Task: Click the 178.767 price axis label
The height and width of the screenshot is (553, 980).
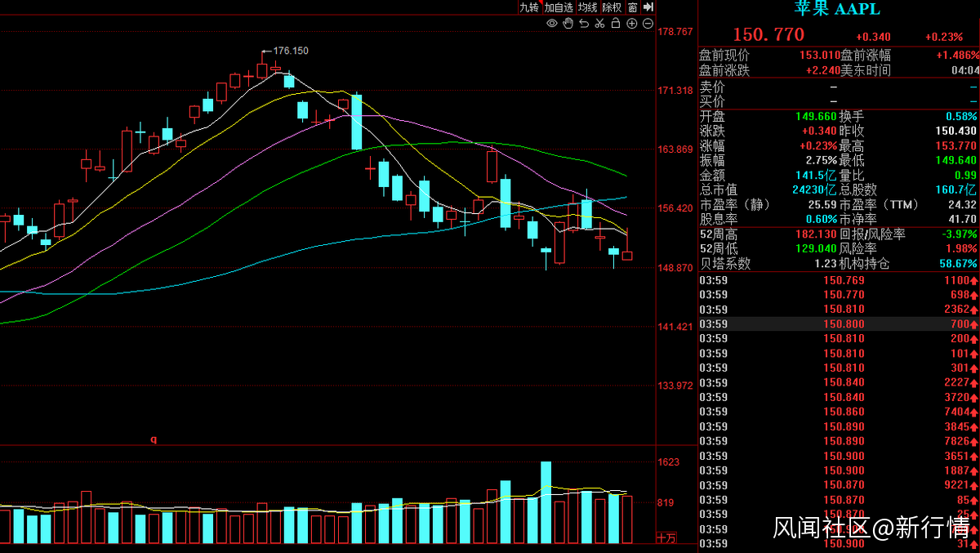Action: (675, 32)
